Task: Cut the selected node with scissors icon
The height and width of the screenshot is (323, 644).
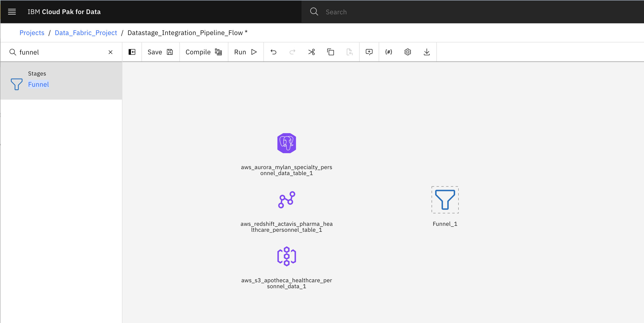Action: pos(312,52)
